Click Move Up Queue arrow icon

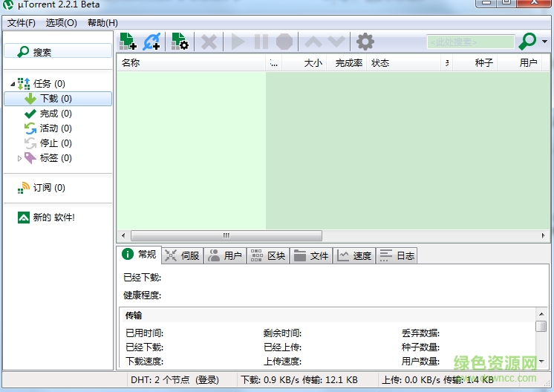pos(313,42)
